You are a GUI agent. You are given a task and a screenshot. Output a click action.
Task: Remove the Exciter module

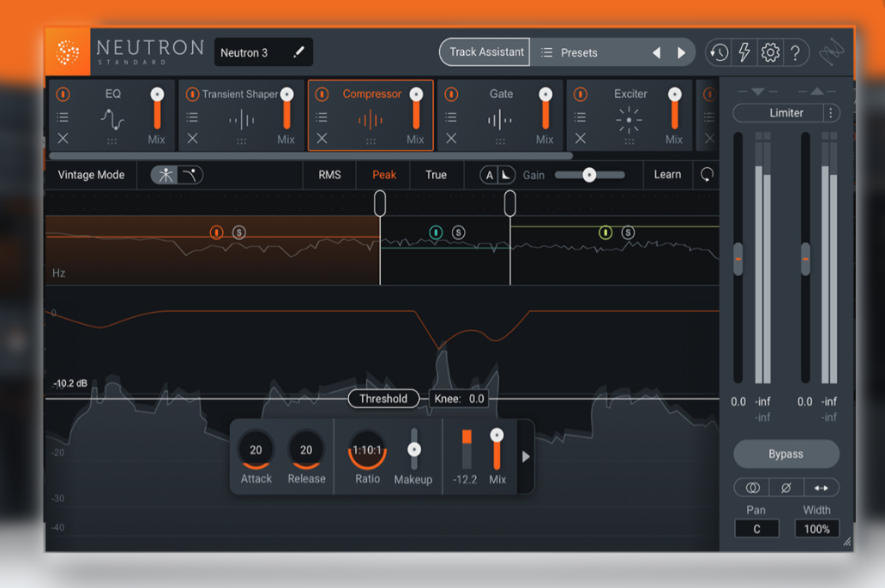tap(580, 138)
